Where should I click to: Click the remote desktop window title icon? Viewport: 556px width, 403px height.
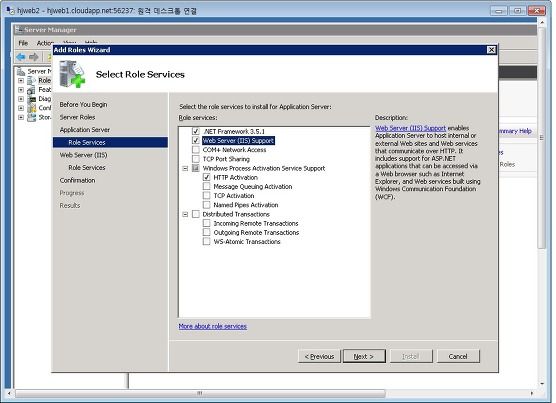[x=10, y=10]
